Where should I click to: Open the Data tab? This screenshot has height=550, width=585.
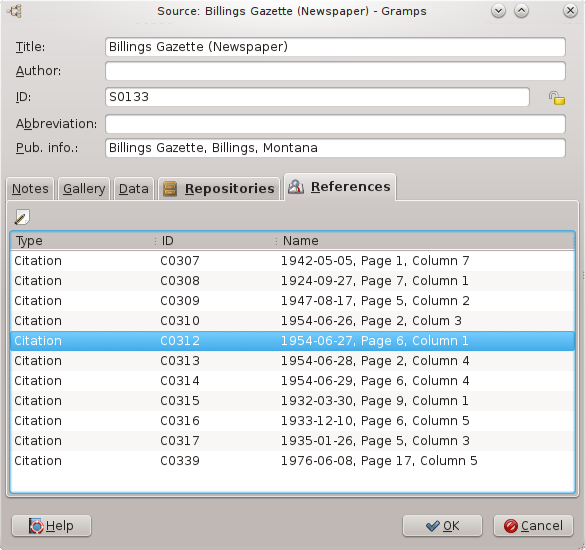point(134,189)
